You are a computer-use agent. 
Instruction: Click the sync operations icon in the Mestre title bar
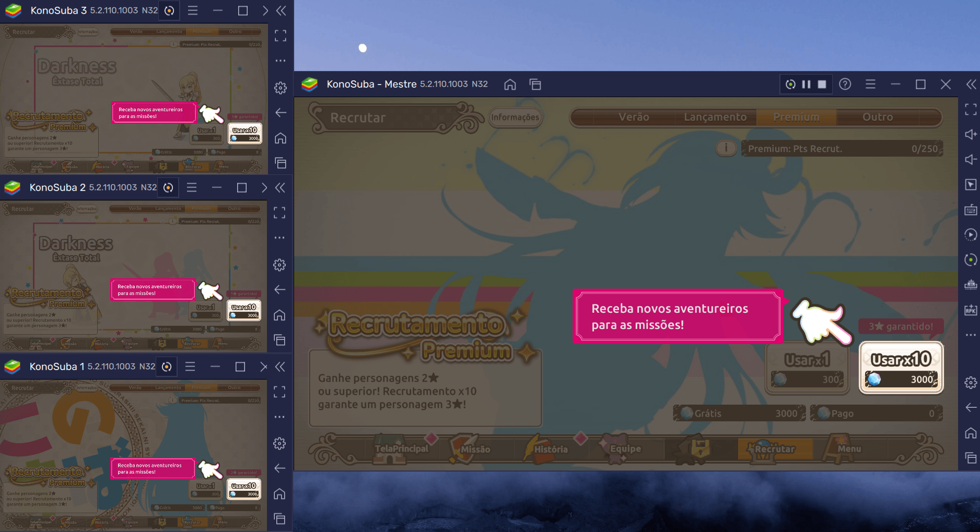click(x=790, y=84)
